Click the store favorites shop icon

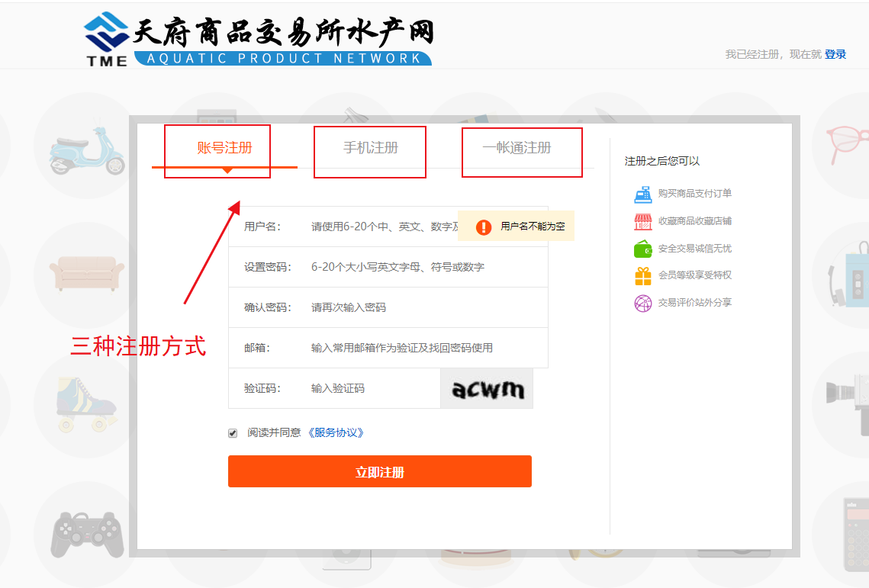point(642,221)
